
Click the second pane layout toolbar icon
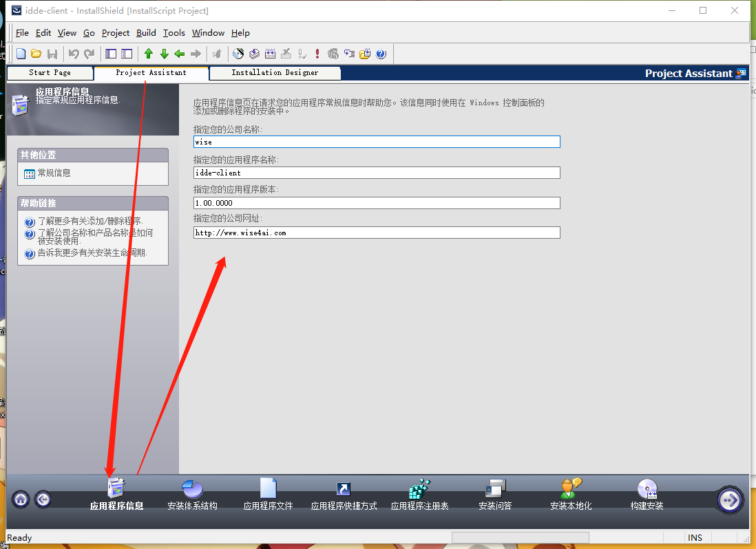coord(127,54)
